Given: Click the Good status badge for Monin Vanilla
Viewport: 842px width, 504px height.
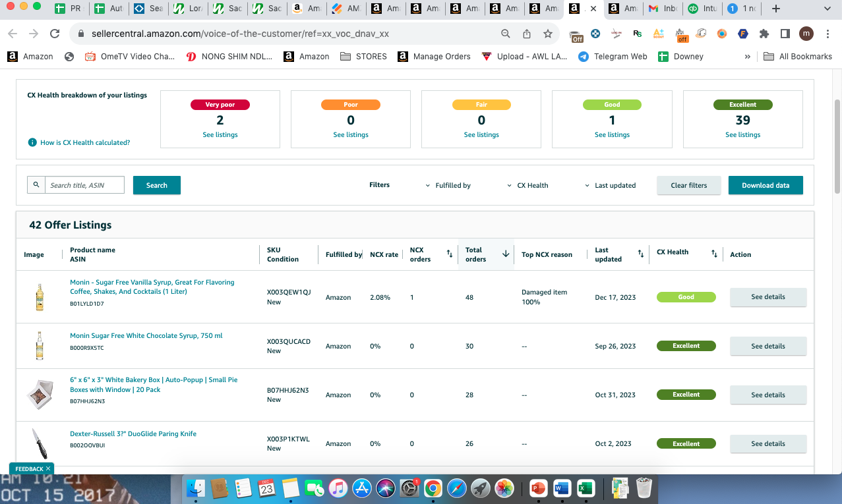Looking at the screenshot, I should [686, 297].
